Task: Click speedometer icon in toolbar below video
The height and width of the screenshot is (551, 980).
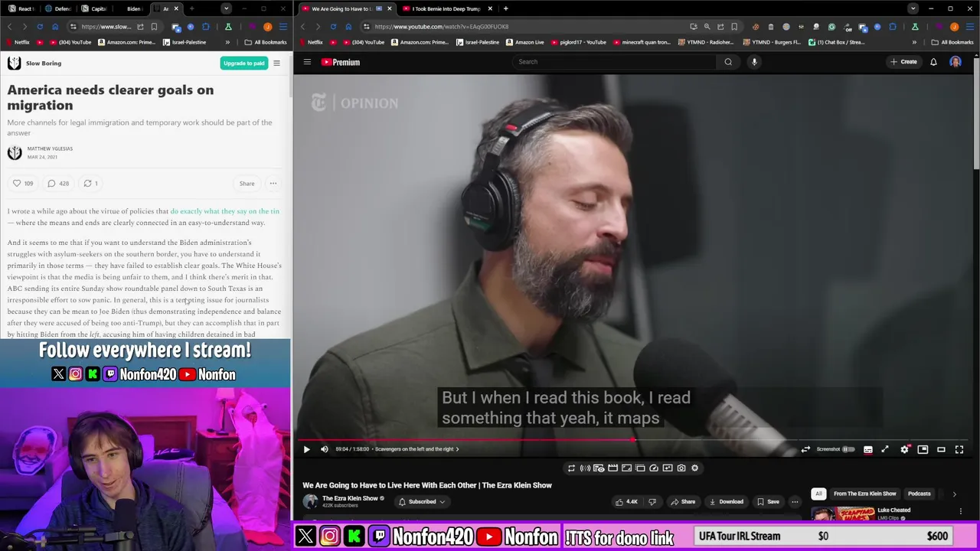Action: pyautogui.click(x=654, y=468)
